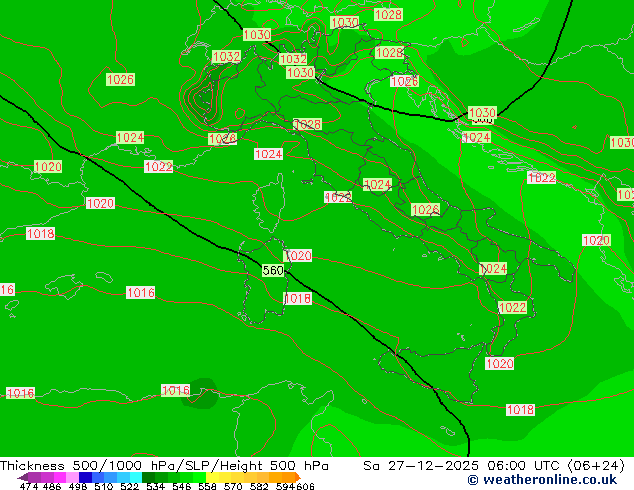Image resolution: width=634 pixels, height=490 pixels.
Task: Click the concentric red isobar bullseye over the Alps
Action: pyautogui.click(x=204, y=98)
